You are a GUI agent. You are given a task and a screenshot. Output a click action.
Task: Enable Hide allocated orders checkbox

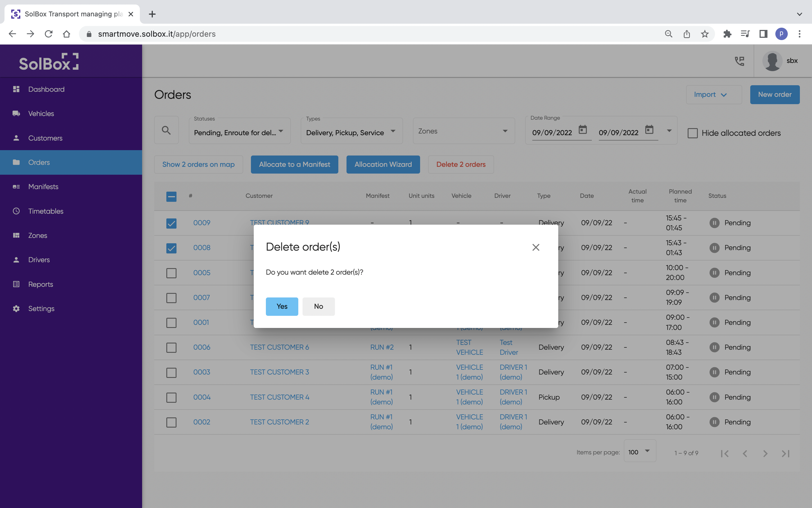(692, 133)
